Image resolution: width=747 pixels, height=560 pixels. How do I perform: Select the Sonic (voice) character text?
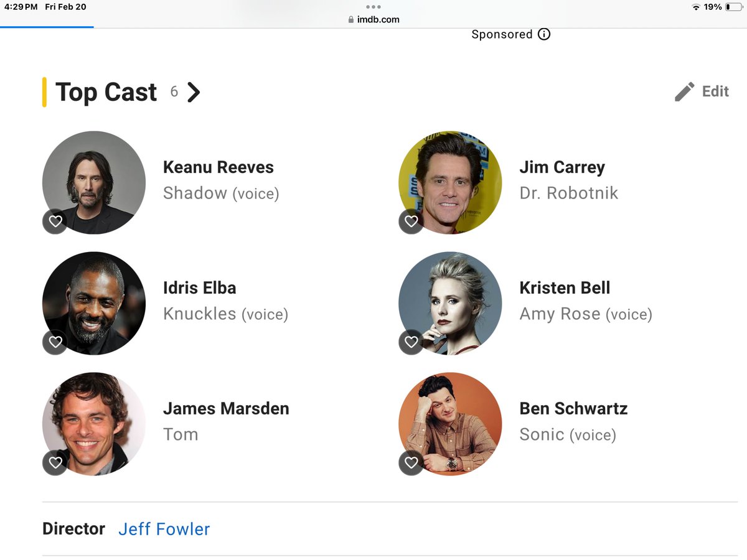568,435
